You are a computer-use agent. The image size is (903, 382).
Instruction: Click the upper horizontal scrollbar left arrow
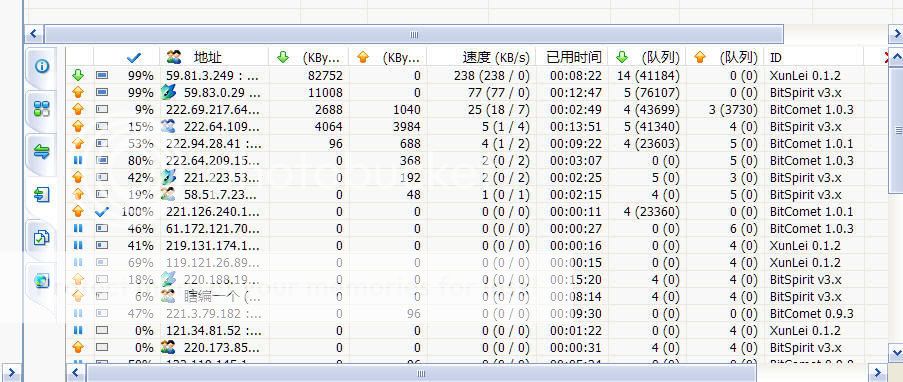pos(33,34)
